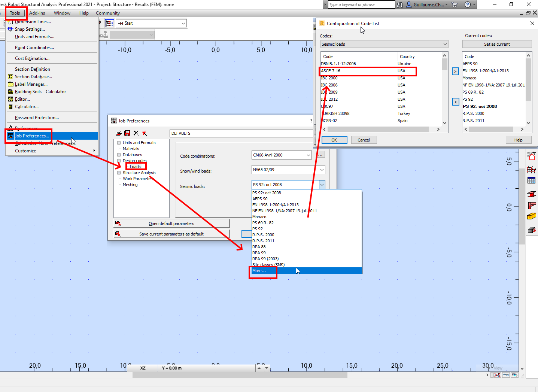Viewport: 538px width, 392px height.
Task: Open the Codes category dropdown showing Seismic loads
Action: [x=445, y=44]
